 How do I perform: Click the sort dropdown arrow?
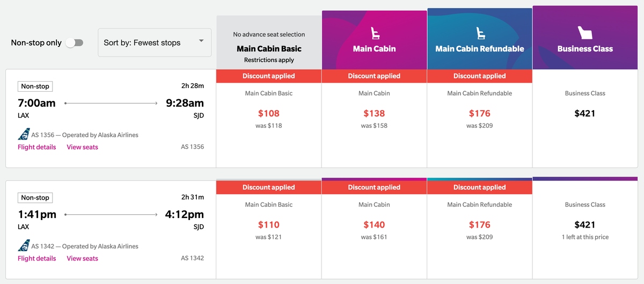coord(201,41)
